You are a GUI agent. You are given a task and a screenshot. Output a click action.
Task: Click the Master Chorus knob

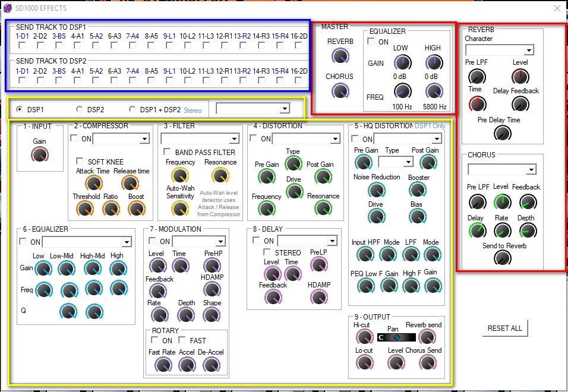click(x=340, y=91)
